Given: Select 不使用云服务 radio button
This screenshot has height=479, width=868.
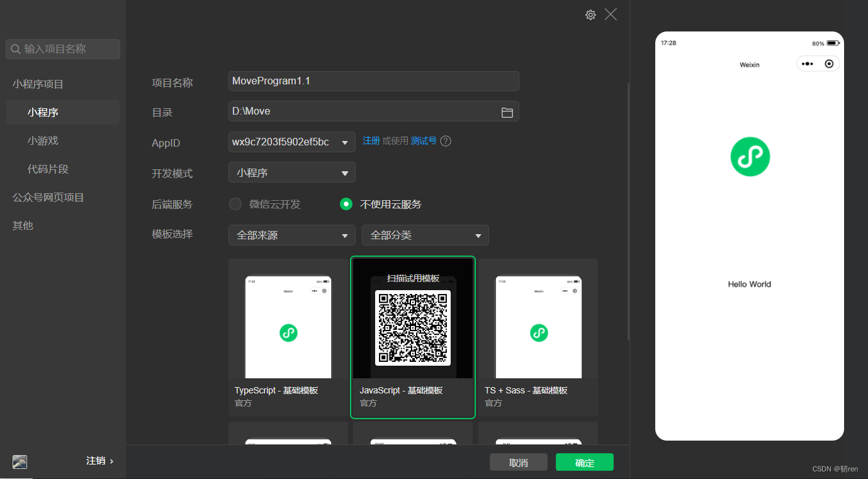Looking at the screenshot, I should tap(346, 204).
